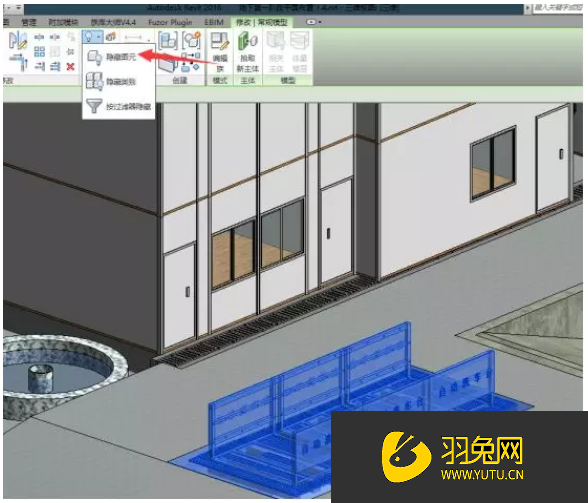Open the Fuzor Plugin tab
Screen dimensions: 588x503
[x=170, y=23]
